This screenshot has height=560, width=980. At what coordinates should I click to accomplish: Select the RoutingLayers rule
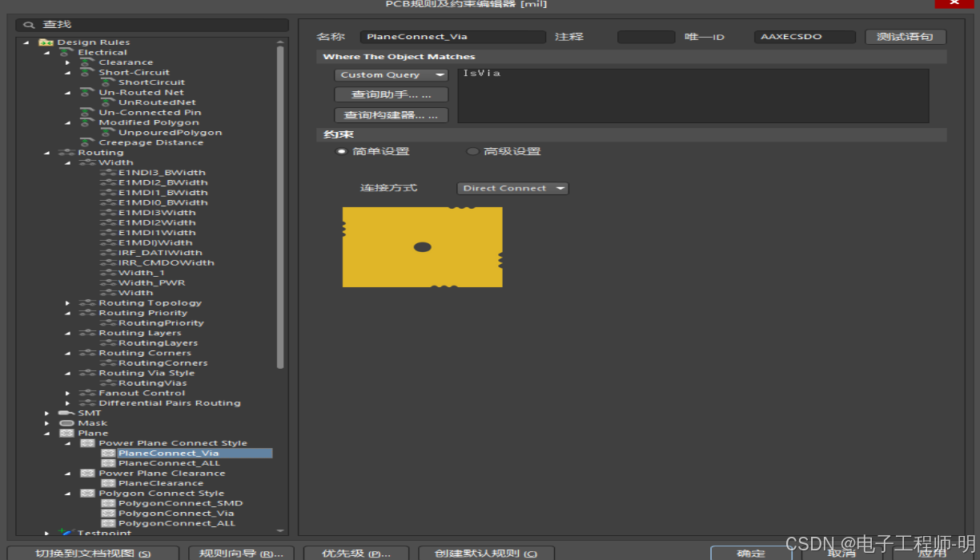[159, 343]
